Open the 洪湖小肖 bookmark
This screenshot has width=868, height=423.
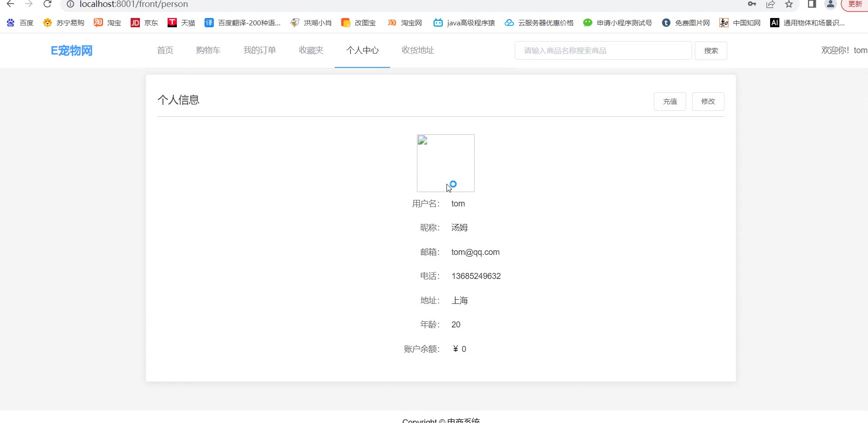click(311, 23)
